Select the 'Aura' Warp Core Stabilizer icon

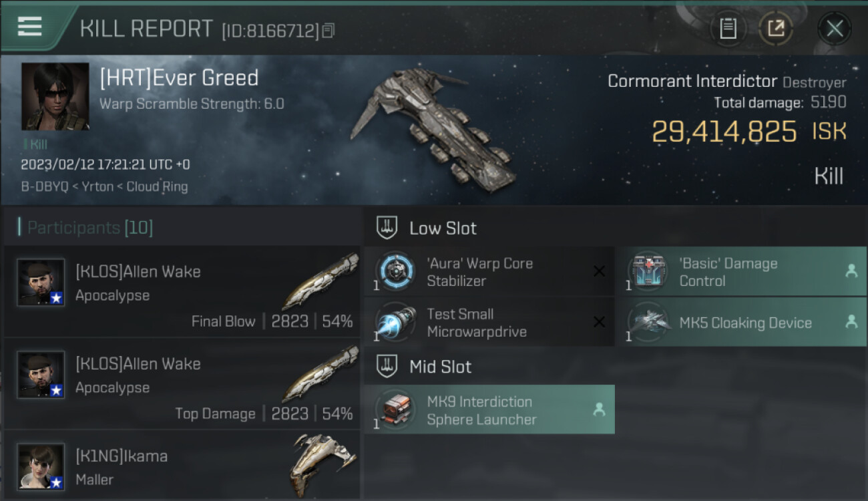395,271
